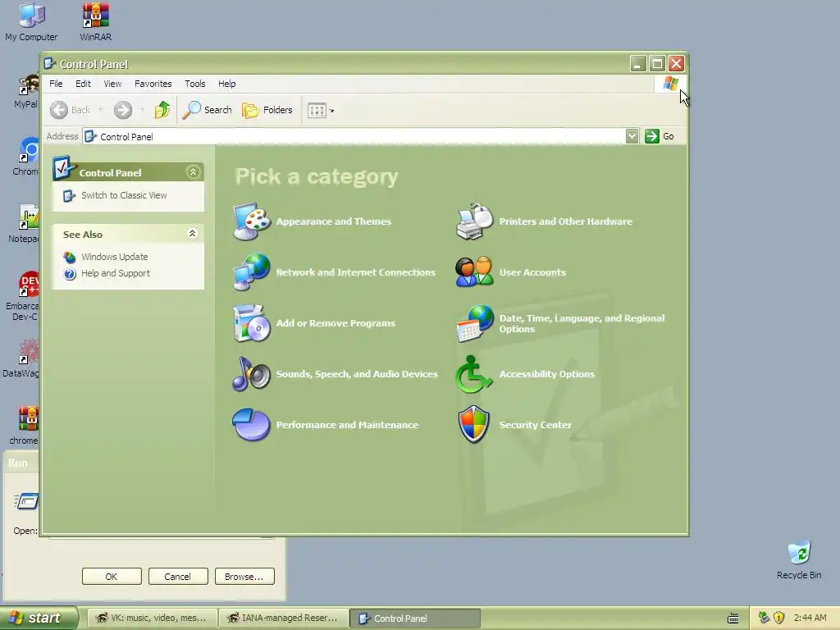Image resolution: width=840 pixels, height=630 pixels.
Task: Click Cancel in the Run dialog
Action: click(178, 577)
